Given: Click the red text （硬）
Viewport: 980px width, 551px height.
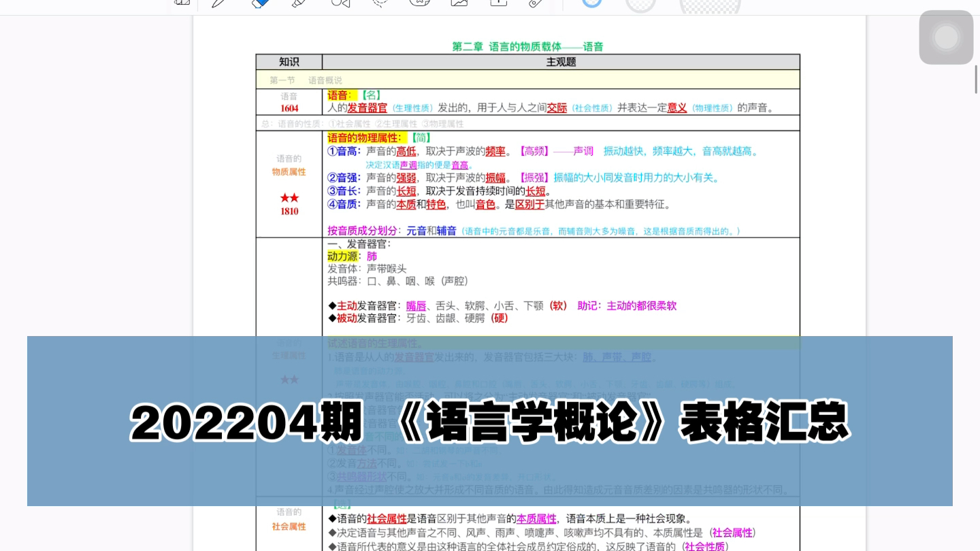Looking at the screenshot, I should [x=500, y=318].
